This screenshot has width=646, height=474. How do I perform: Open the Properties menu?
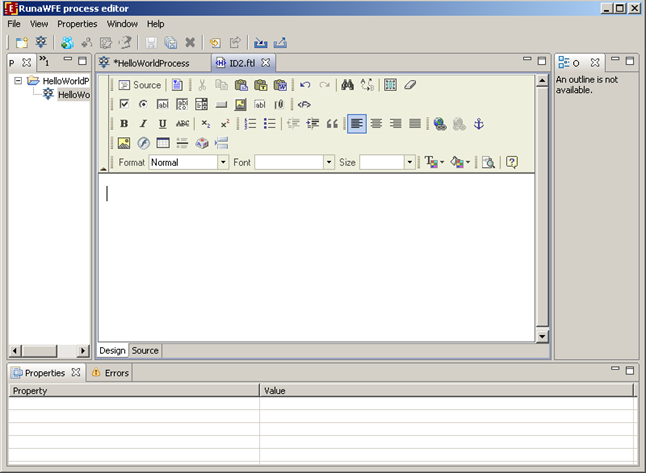(77, 23)
